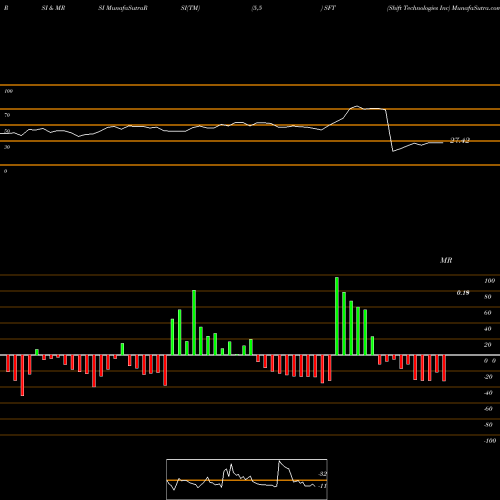Image resolution: width=500 pixels, height=500 pixels.
Task: Click '(Shift Technologies Inc) MunafaSutra.com' title text
Action: [443, 8]
